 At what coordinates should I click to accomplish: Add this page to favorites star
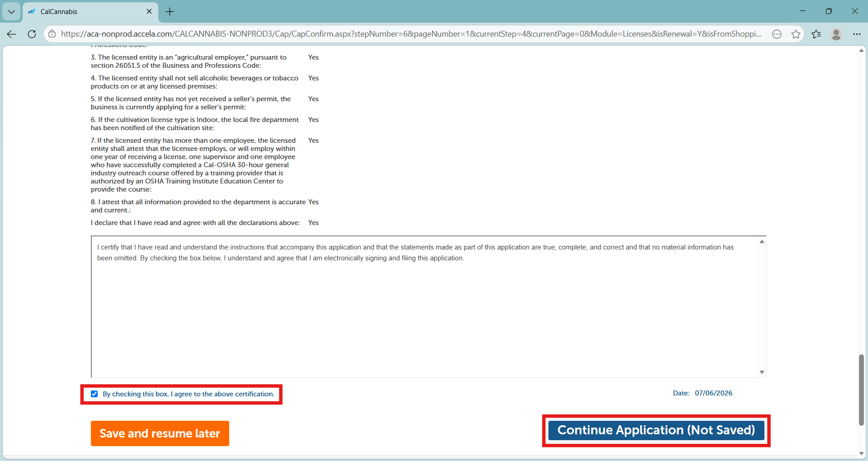point(796,34)
